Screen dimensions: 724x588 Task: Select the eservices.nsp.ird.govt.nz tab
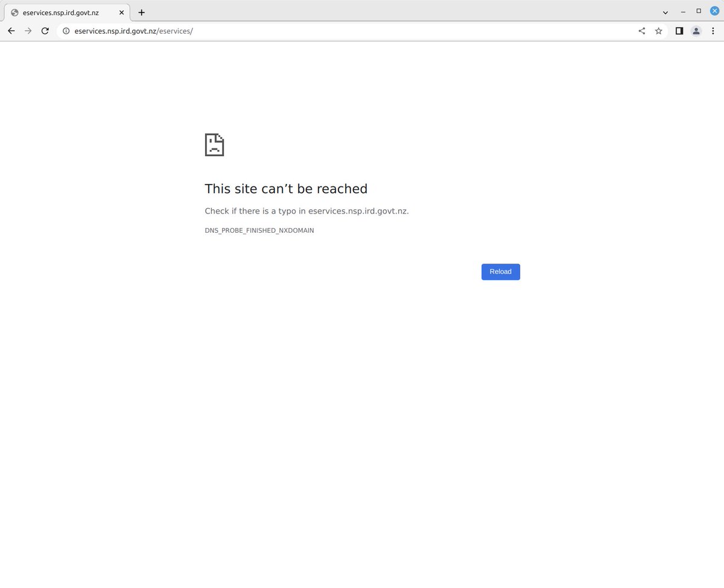pyautogui.click(x=67, y=12)
